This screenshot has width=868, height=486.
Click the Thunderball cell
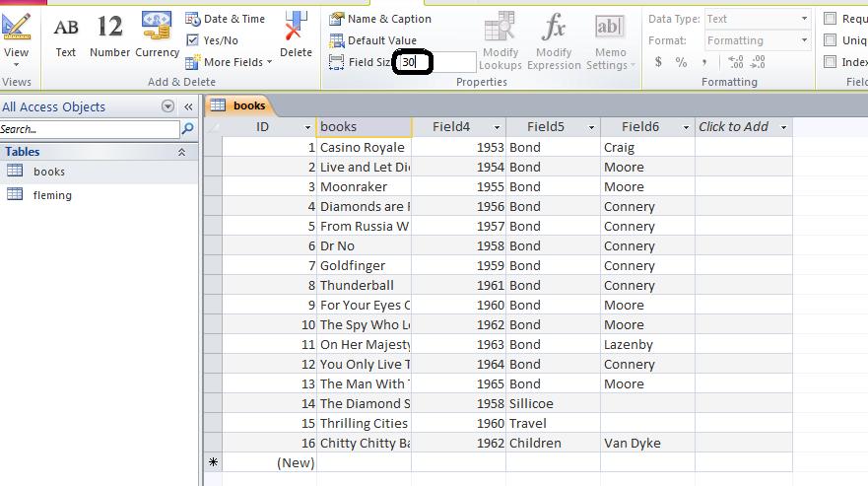[x=364, y=286]
